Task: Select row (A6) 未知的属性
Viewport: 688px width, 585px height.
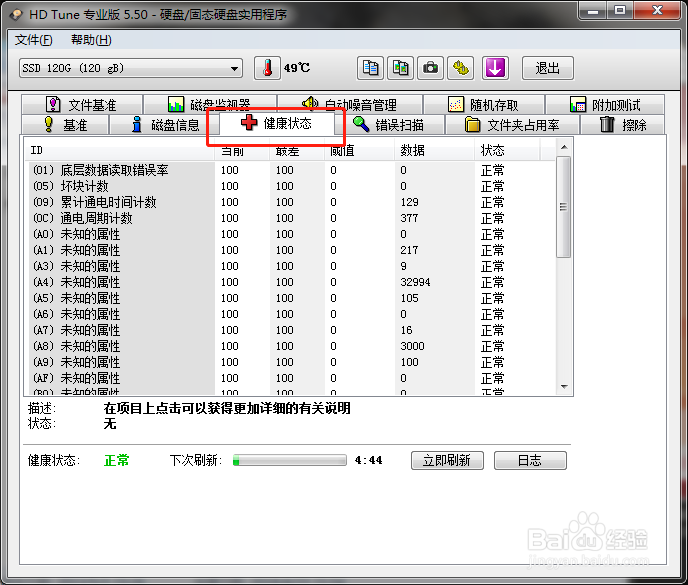Action: pyautogui.click(x=290, y=314)
